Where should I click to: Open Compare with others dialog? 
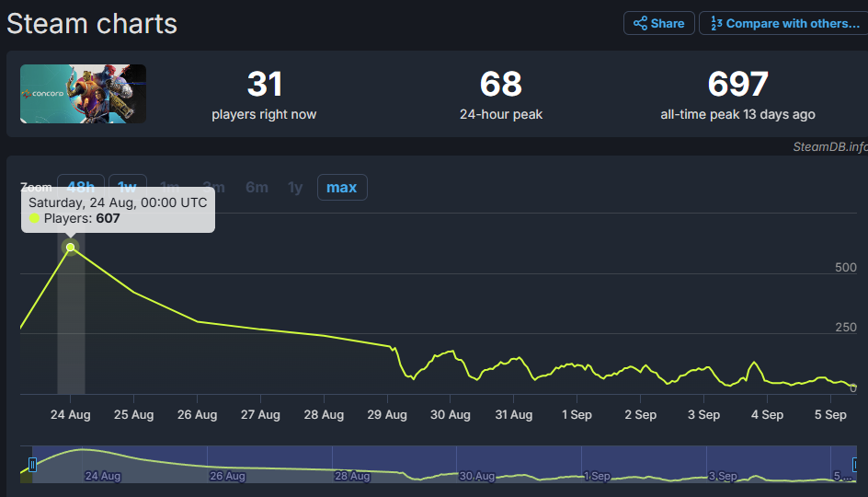point(783,23)
